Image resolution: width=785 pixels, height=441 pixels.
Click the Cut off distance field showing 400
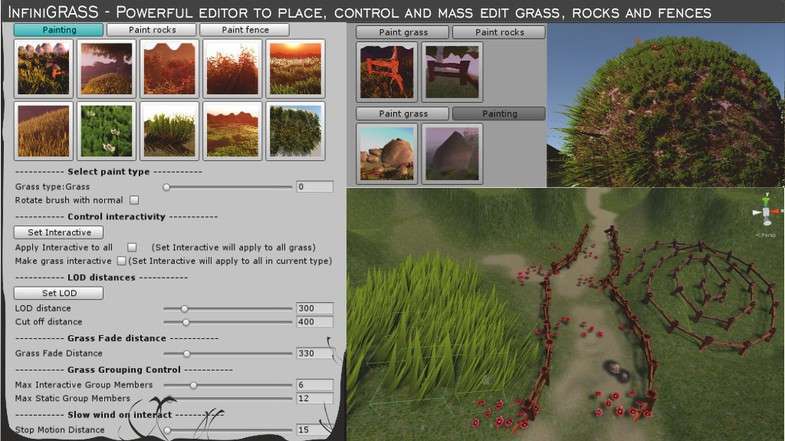(314, 322)
